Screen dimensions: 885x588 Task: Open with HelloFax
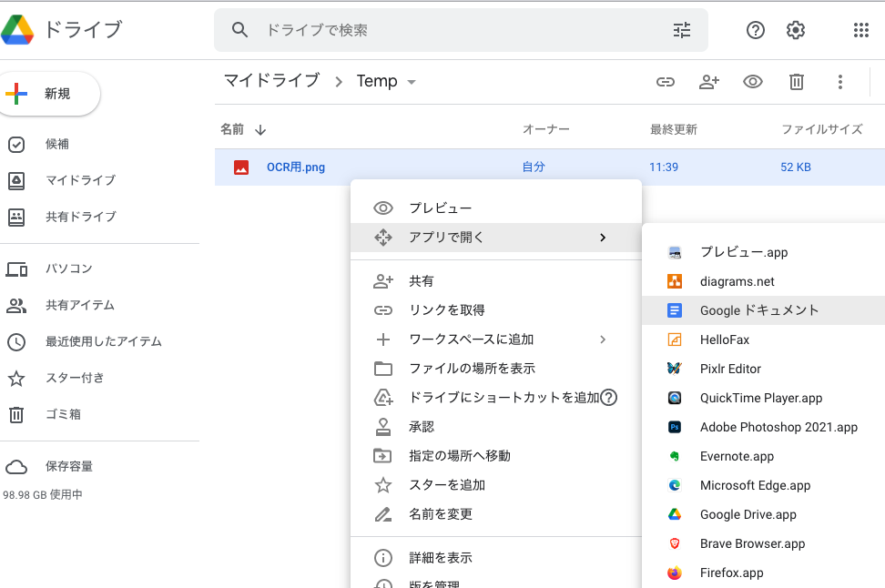[x=764, y=340]
